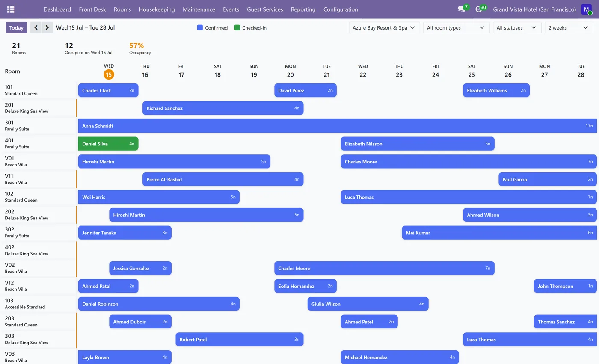Open Luca Thomas booking in room 102

[469, 197]
